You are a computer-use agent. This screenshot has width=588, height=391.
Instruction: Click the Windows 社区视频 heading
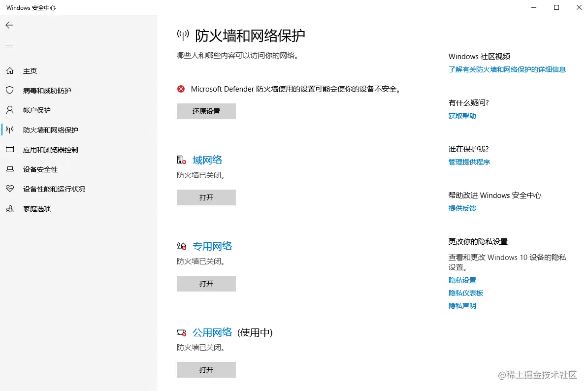click(479, 57)
